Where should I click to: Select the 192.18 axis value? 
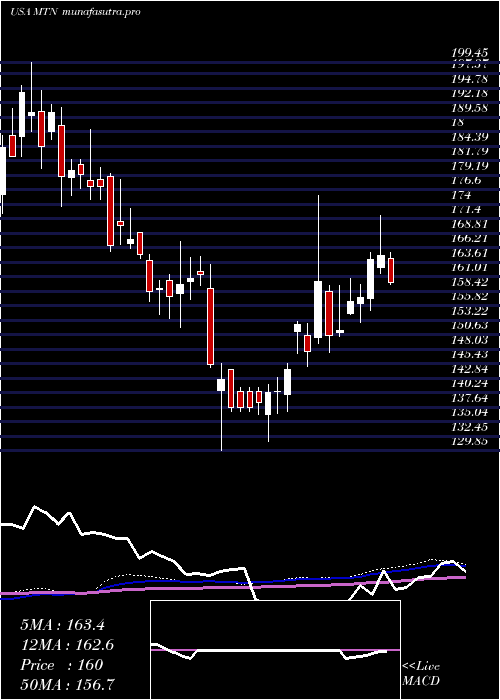470,94
